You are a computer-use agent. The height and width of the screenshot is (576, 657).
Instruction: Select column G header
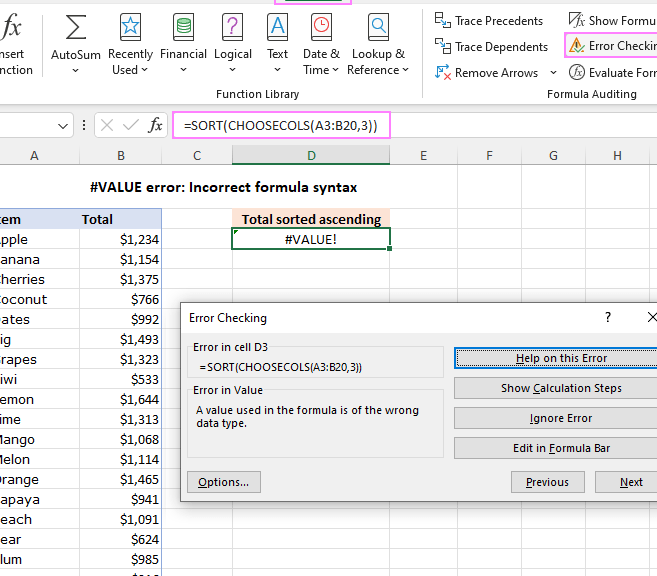553,156
